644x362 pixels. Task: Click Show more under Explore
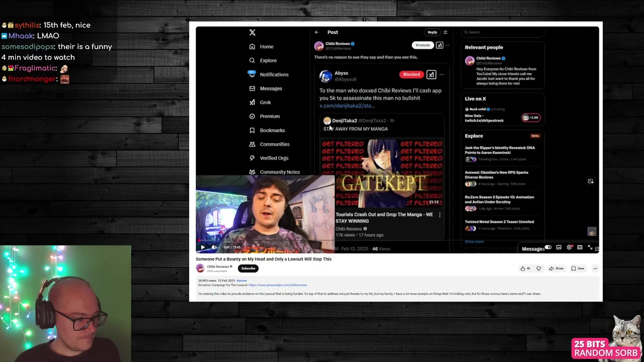click(x=474, y=242)
